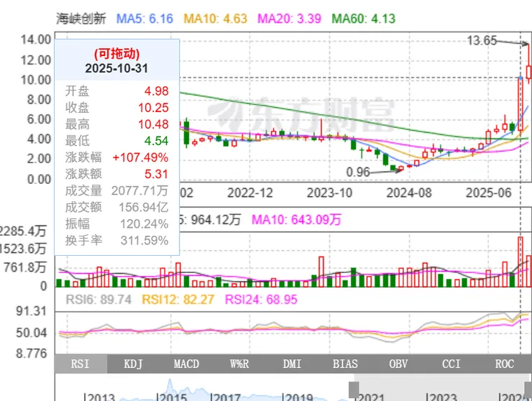The image size is (532, 401).
Task: Click the 13.65 high price annotation
Action: pos(482,41)
